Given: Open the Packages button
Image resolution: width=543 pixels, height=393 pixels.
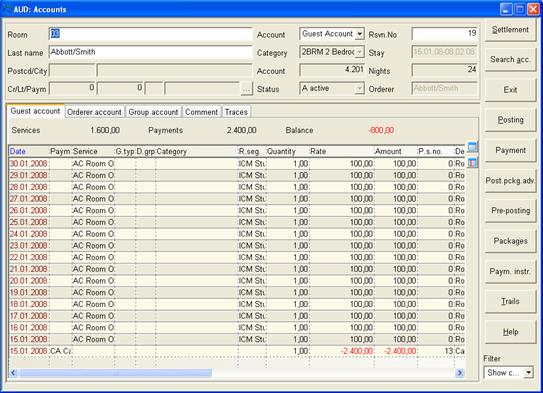Looking at the screenshot, I should point(510,241).
